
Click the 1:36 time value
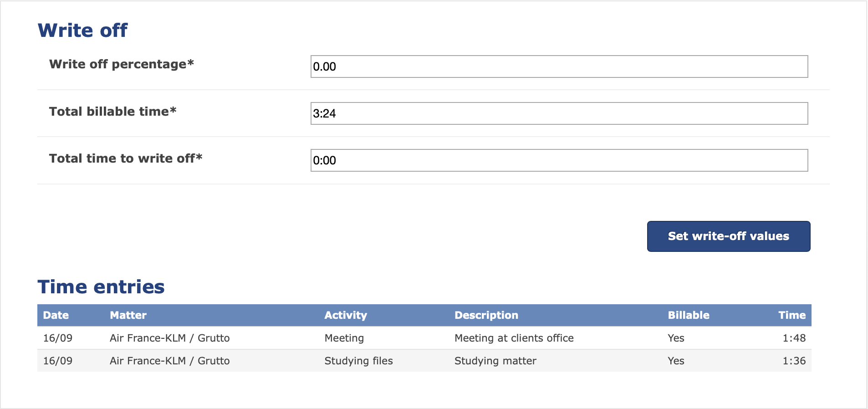tap(794, 361)
